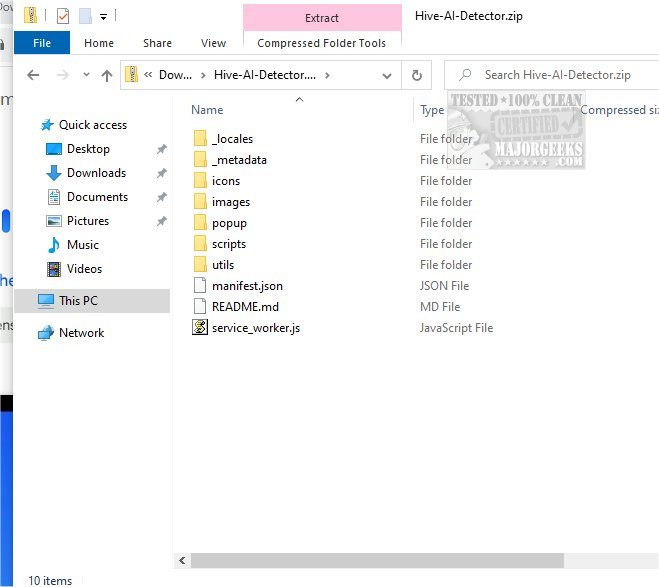Click the Dow... breadcrumb segment
Viewport: 659px width, 587px height.
tap(175, 75)
